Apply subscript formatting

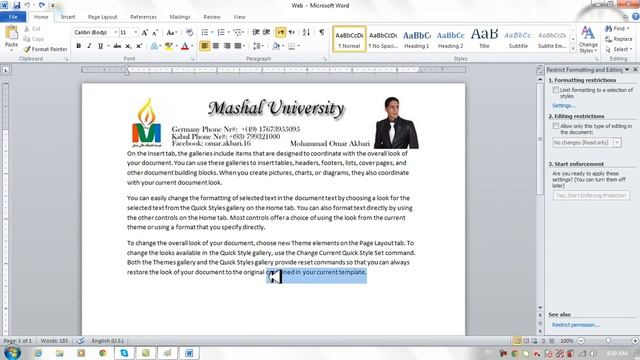pyautogui.click(x=128, y=46)
